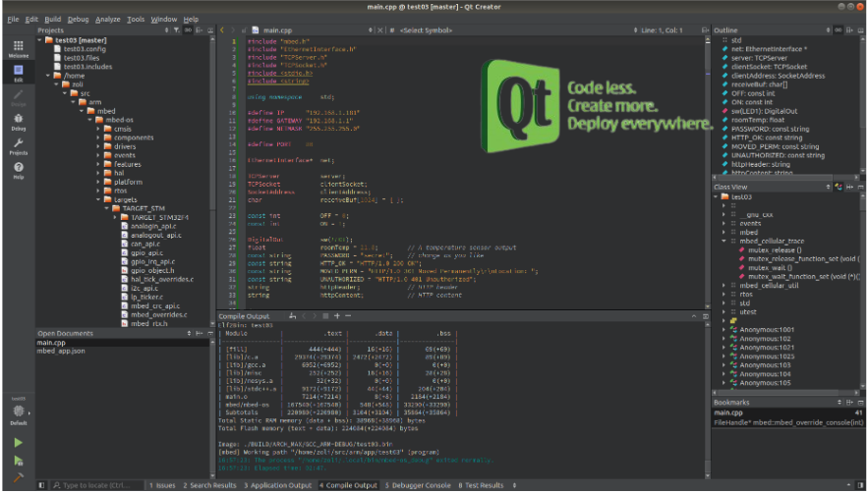Toggle synchronize with editor in Projects panel

pos(188,30)
